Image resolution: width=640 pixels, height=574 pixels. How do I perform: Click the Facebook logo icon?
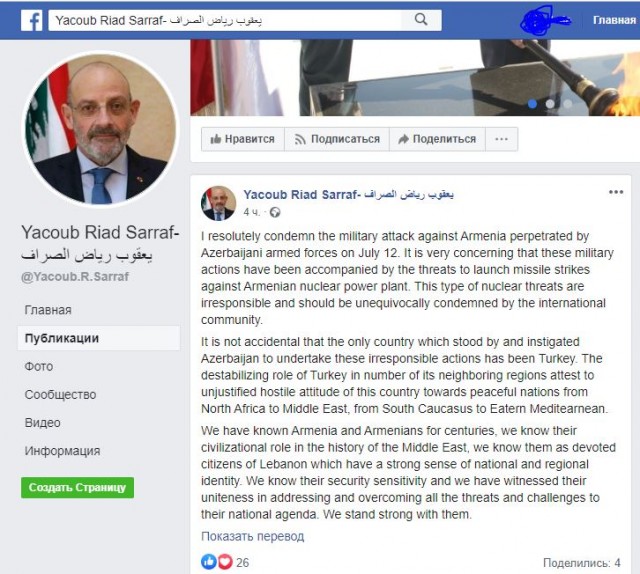32,20
